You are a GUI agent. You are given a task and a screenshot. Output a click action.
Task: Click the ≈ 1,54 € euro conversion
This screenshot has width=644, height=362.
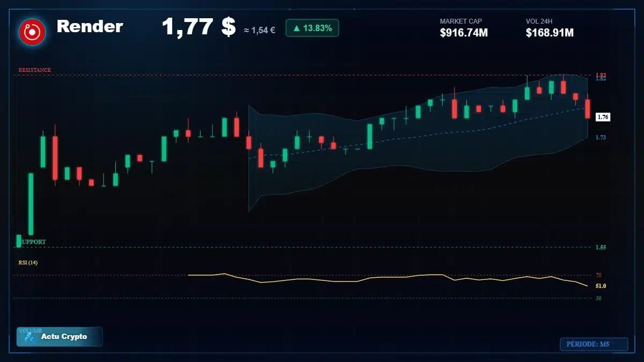coord(260,31)
